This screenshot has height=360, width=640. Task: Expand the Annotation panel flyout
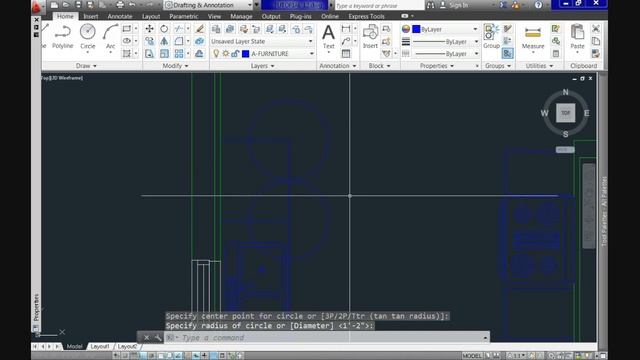[x=338, y=66]
